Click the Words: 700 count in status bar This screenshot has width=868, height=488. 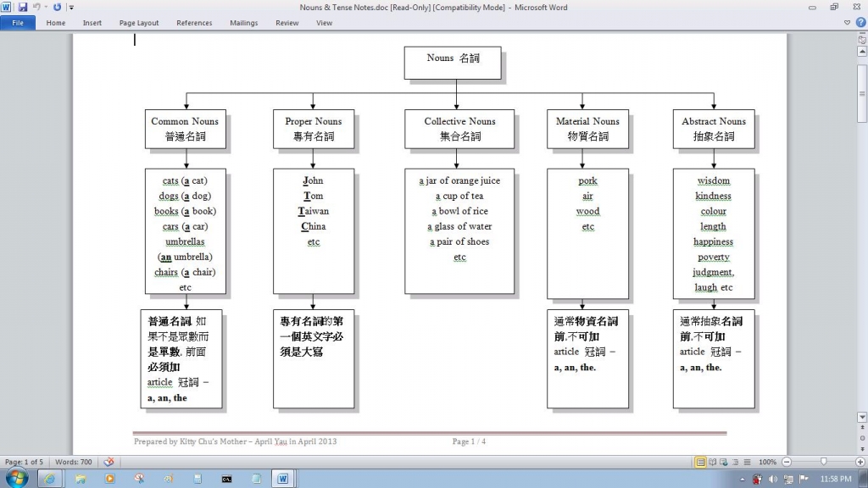point(73,462)
